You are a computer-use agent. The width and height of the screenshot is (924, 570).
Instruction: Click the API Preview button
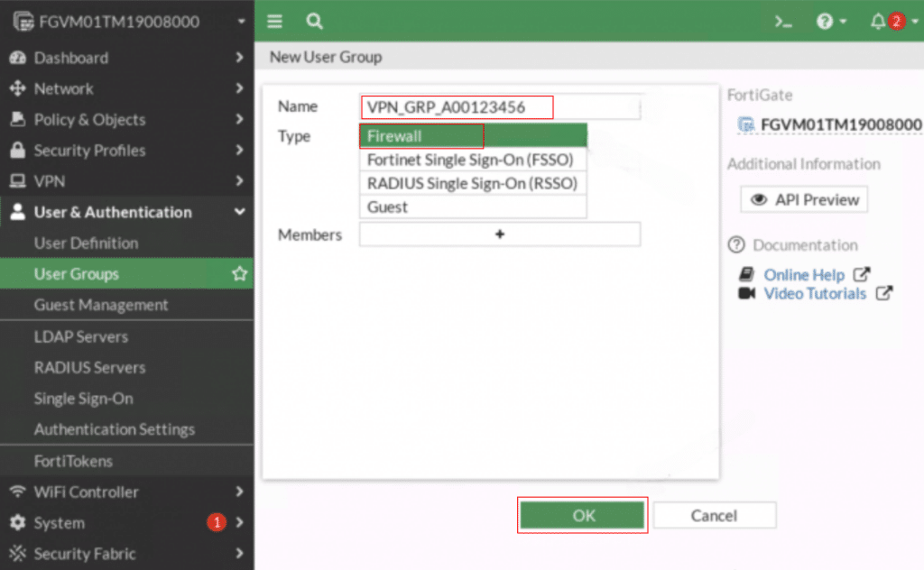[x=804, y=200]
